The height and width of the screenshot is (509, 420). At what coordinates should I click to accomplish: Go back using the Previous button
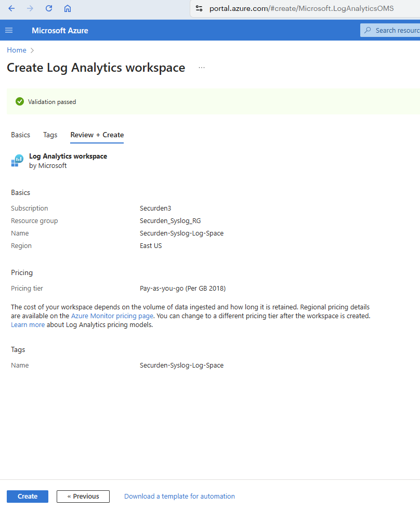pos(83,497)
